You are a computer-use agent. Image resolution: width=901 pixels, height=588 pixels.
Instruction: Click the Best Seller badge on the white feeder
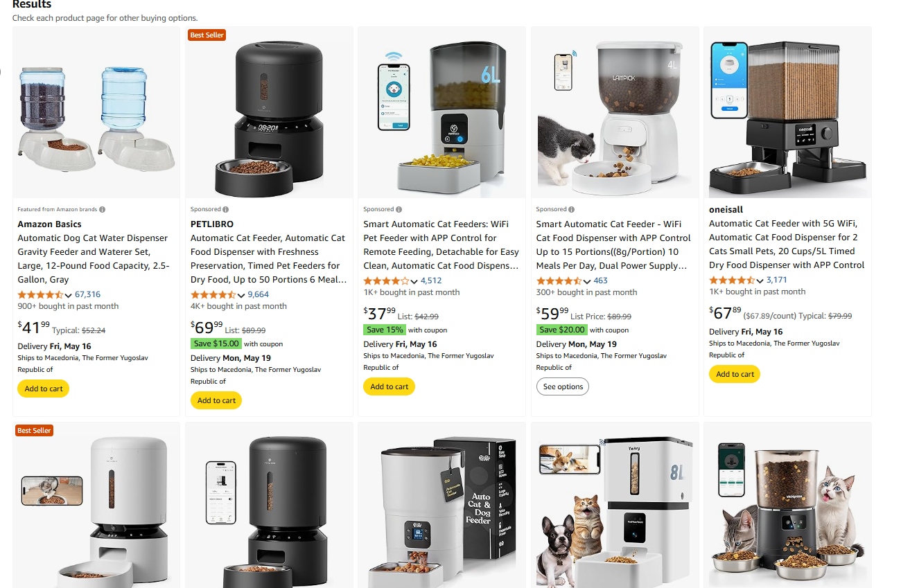(x=35, y=430)
